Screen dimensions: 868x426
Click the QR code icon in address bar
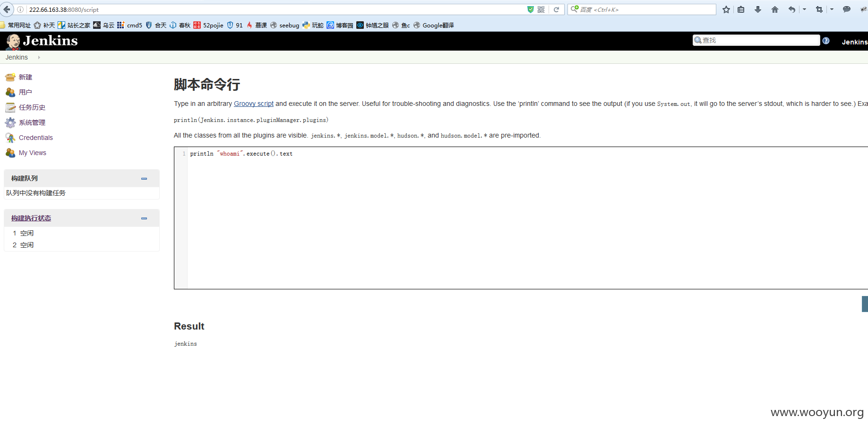tap(541, 9)
